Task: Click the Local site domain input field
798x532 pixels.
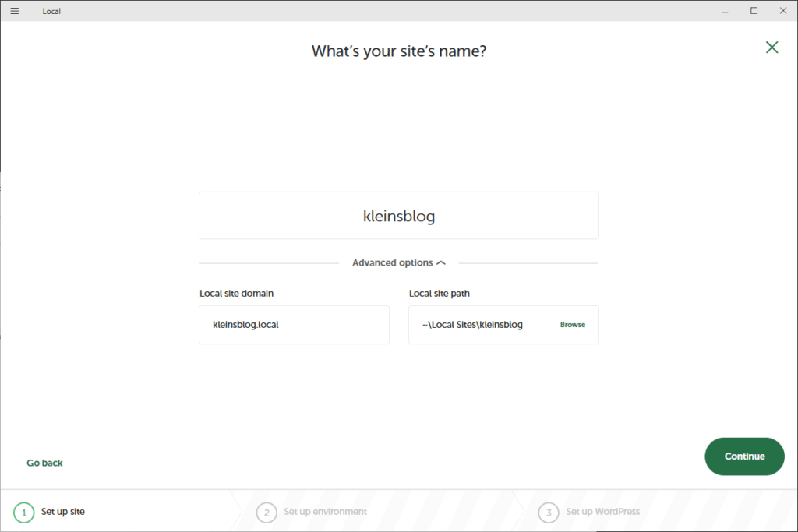Action: coord(294,325)
